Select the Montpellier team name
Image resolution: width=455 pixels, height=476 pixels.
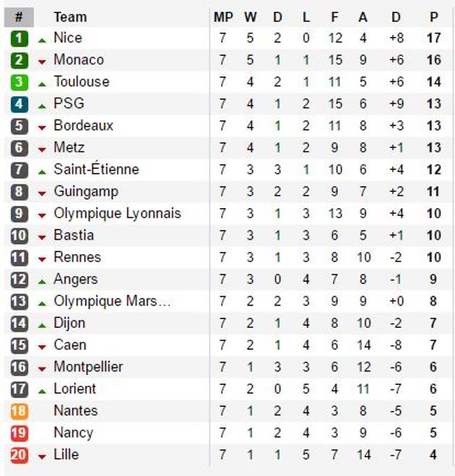(88, 367)
